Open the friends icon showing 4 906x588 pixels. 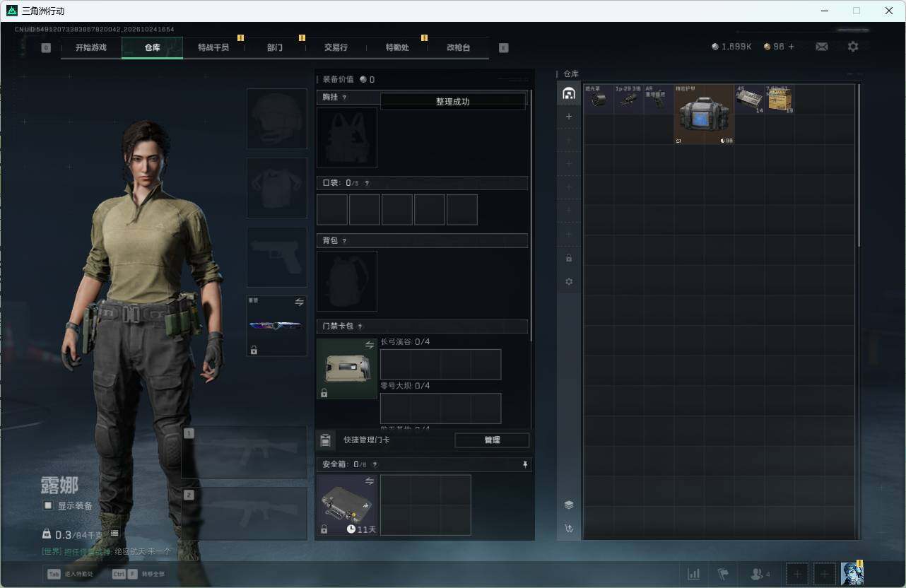point(760,574)
